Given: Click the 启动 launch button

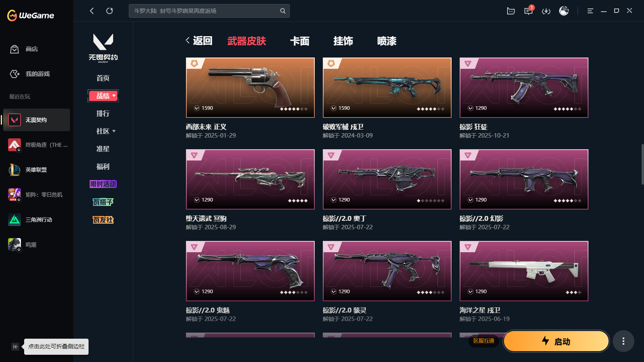Looking at the screenshot, I should [556, 341].
